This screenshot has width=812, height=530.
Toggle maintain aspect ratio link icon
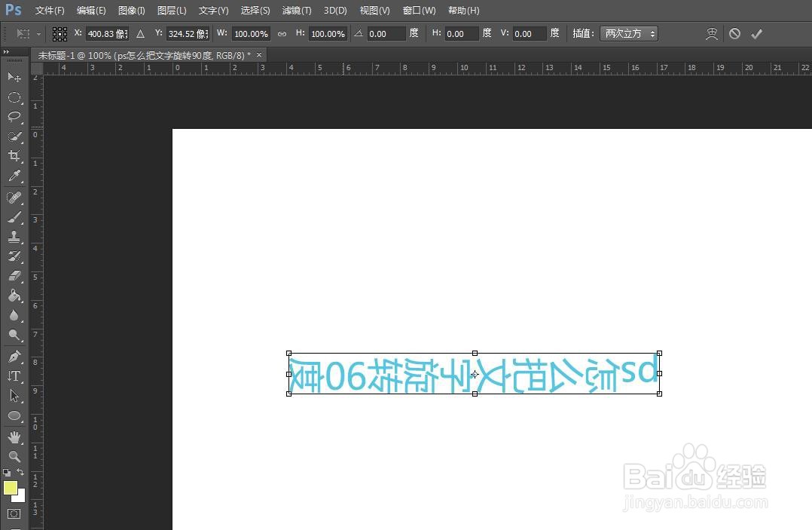click(282, 33)
